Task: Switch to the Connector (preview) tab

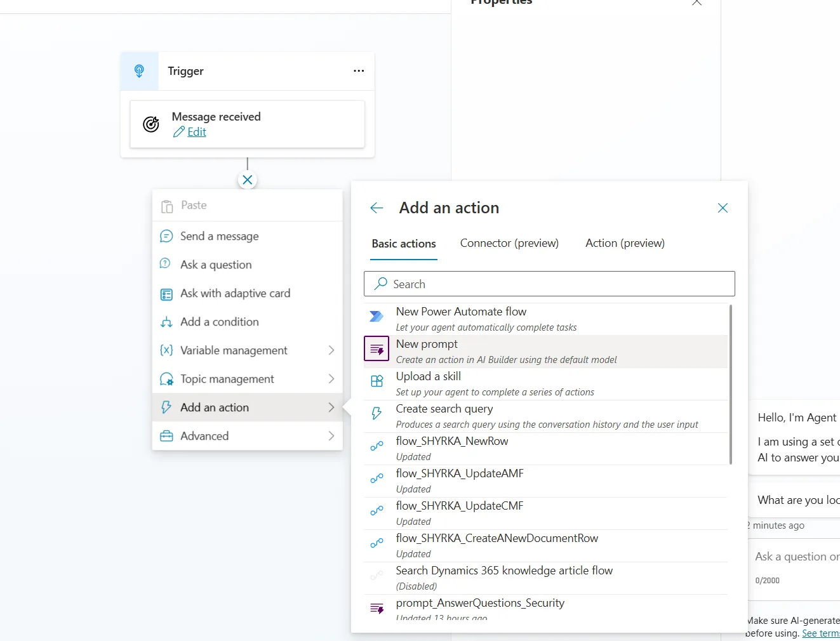Action: click(509, 243)
